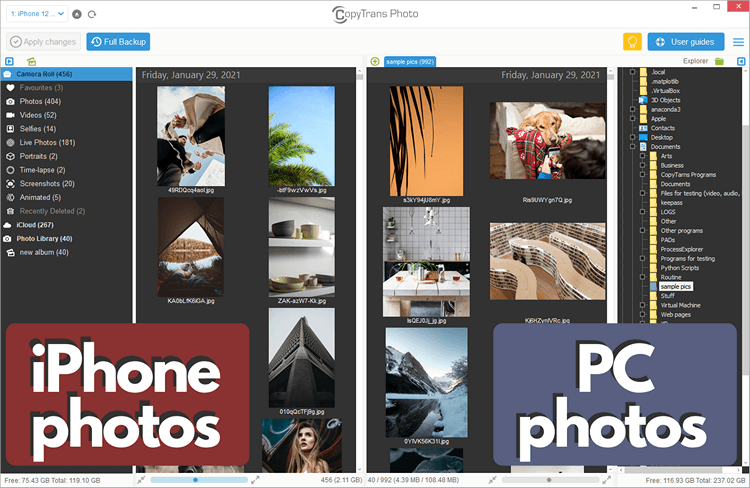Select PC snowy mountain lake photo
Screen dimensions: 750x488
[x=426, y=383]
